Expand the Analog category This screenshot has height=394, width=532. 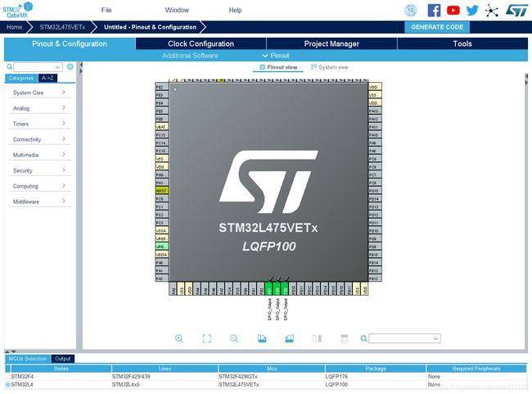(x=39, y=108)
